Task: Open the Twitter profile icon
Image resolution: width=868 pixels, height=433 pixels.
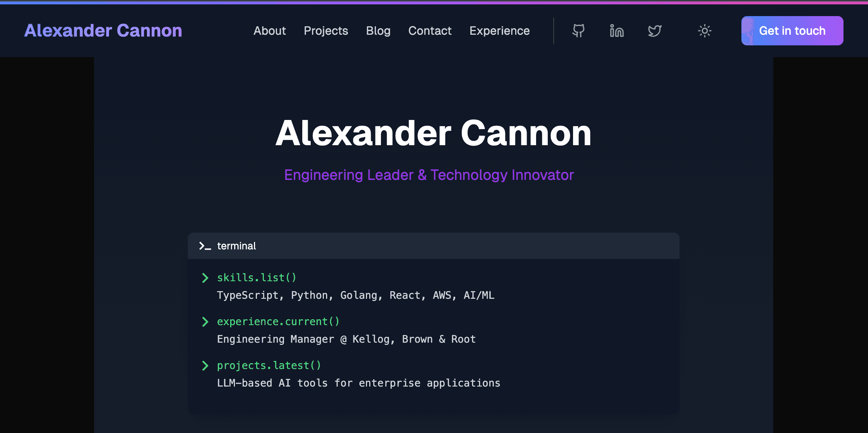Action: point(655,31)
